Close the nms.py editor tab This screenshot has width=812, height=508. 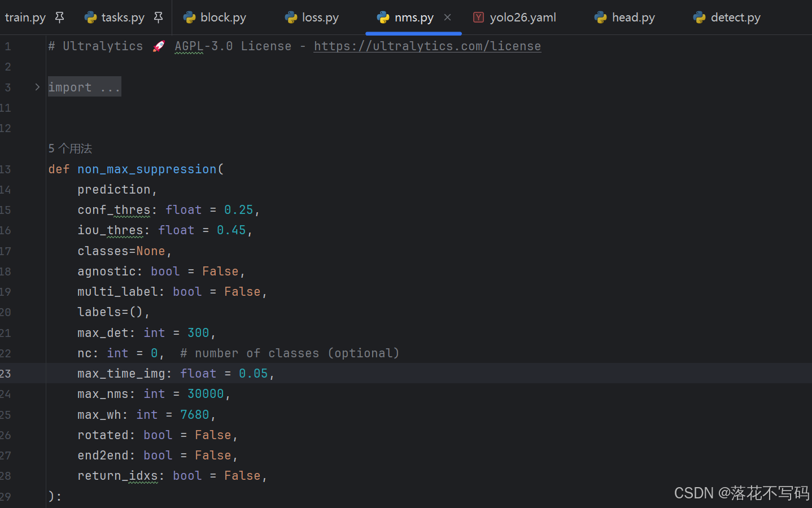tap(447, 17)
